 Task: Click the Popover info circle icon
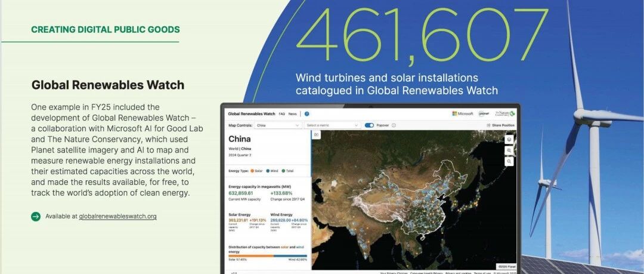(x=394, y=125)
